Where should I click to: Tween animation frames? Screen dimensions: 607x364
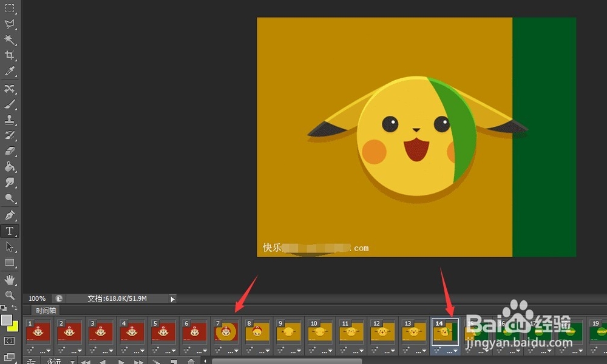(x=157, y=362)
